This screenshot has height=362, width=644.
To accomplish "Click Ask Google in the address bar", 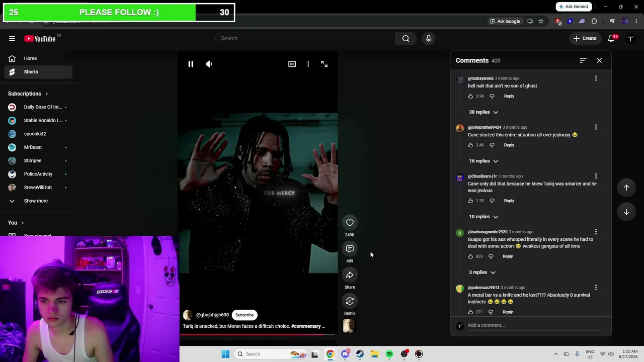I will (x=505, y=21).
